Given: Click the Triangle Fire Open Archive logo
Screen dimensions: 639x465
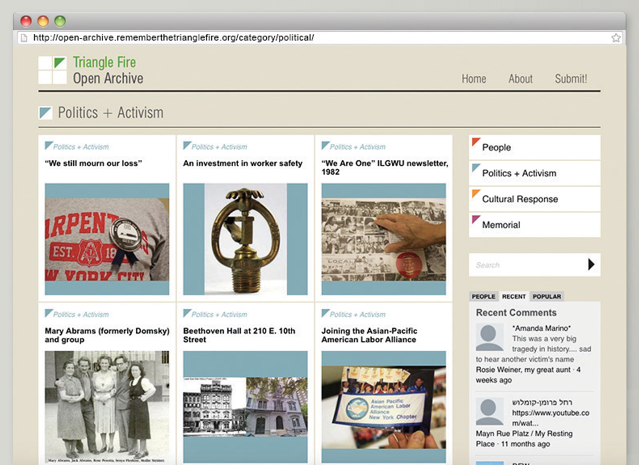Looking at the screenshot, I should click(x=91, y=70).
